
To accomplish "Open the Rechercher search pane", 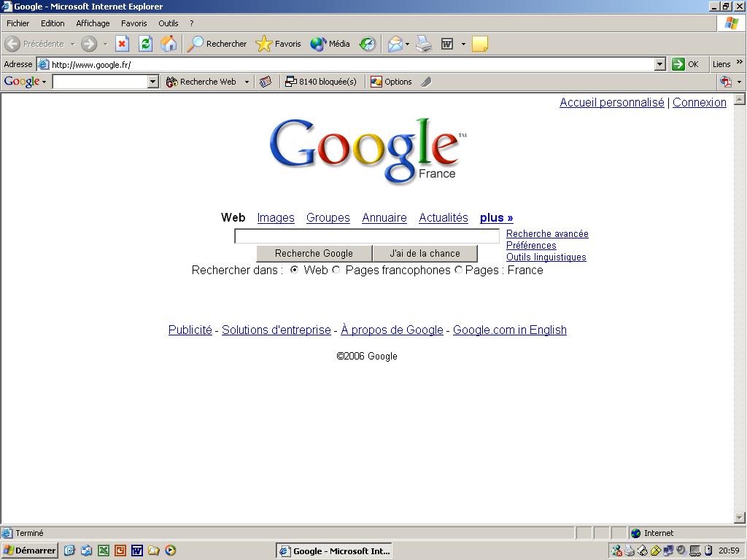I will [217, 44].
